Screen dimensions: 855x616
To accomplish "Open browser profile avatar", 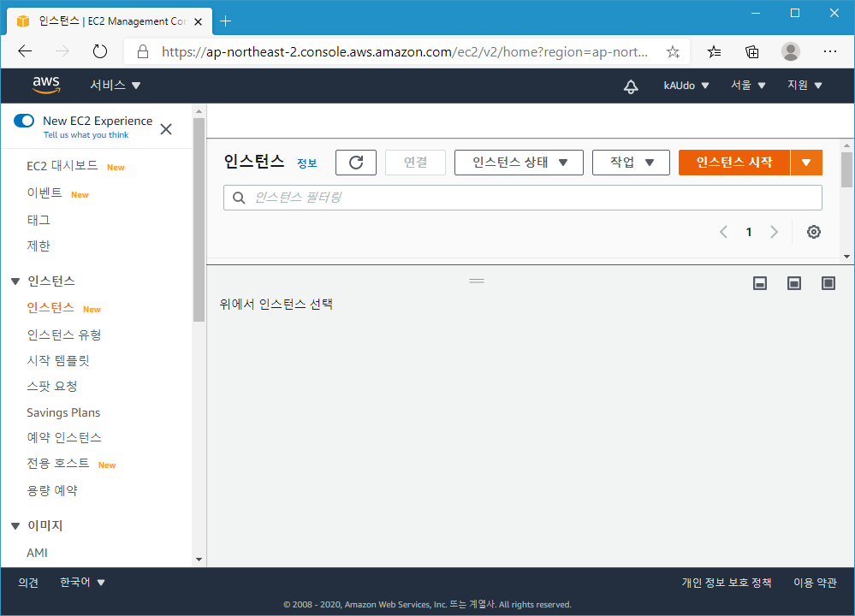I will [791, 52].
